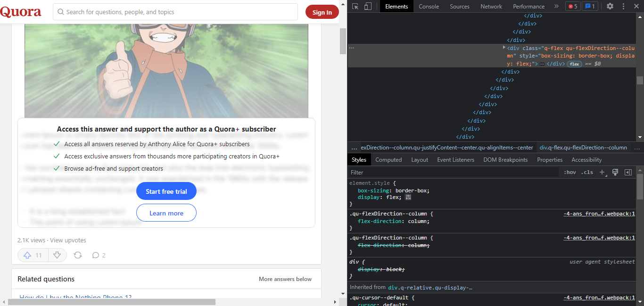The height and width of the screenshot is (306, 644).
Task: Open the Accessibility tab
Action: pos(586,160)
